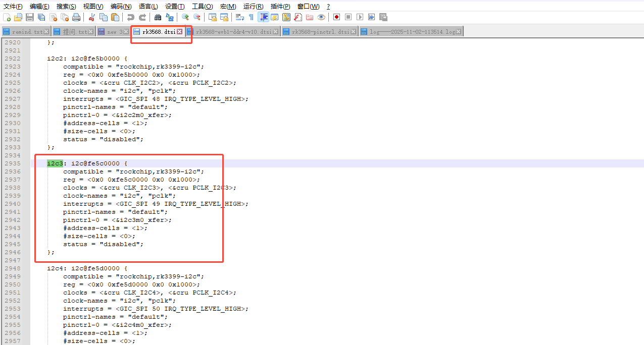
Task: Open the Replace dialog icon
Action: point(170,17)
